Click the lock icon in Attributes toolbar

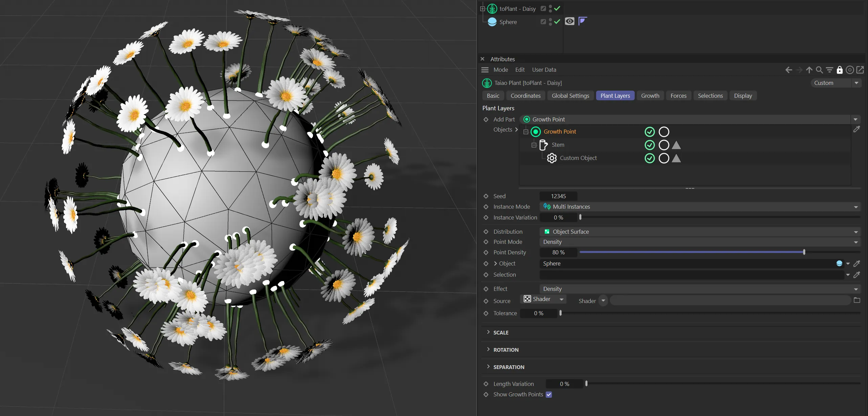pos(840,70)
